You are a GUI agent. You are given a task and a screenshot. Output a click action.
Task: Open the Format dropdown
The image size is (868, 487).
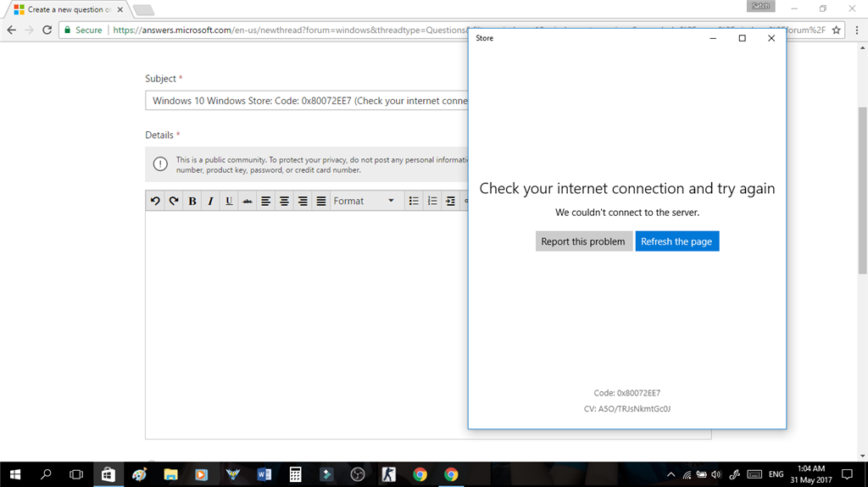364,201
